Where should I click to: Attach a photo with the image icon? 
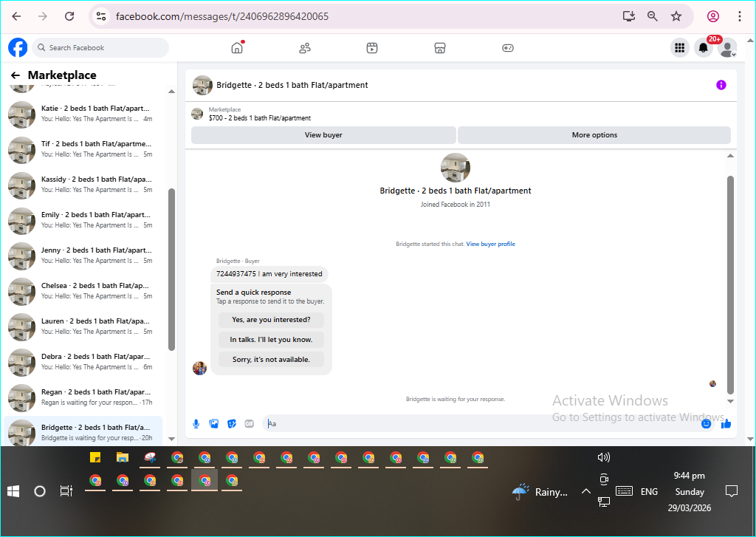(x=214, y=424)
